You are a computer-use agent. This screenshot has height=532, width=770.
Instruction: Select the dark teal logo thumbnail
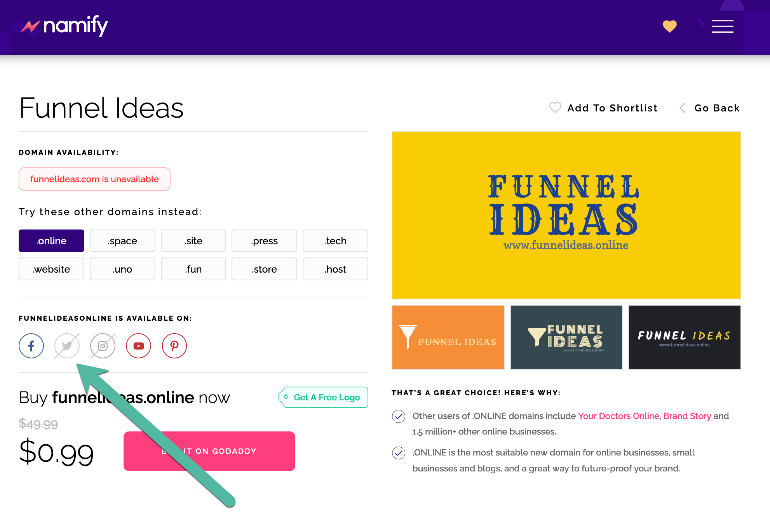(x=566, y=337)
